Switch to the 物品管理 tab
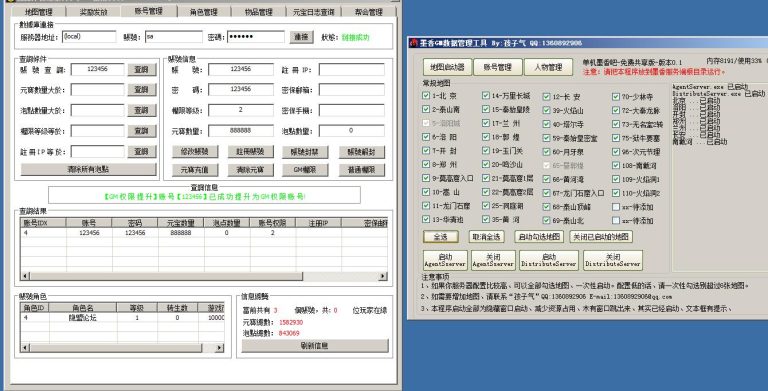Image resolution: width=768 pixels, height=391 pixels. click(x=258, y=12)
